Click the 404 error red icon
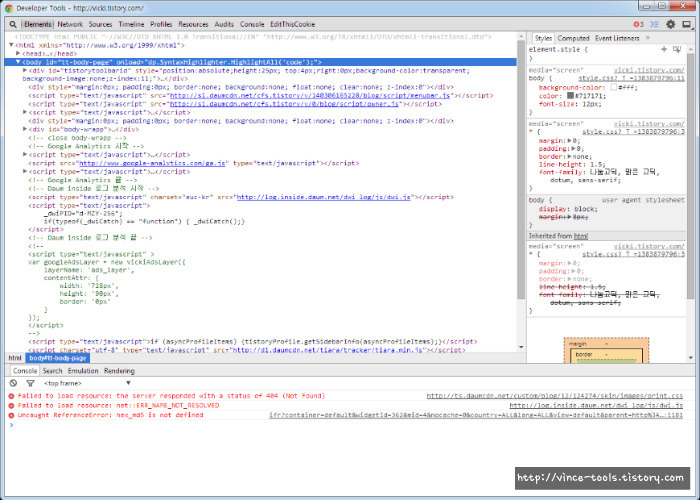The image size is (700, 500). [12, 396]
